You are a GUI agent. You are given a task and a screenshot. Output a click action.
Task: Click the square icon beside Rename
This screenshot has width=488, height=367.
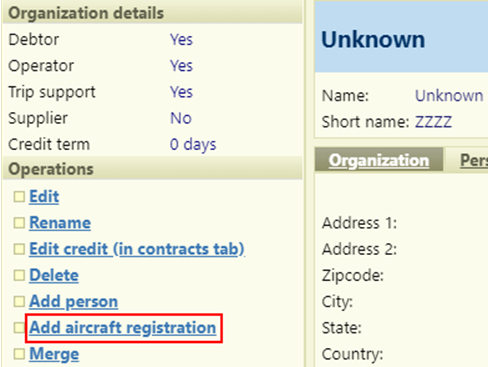point(19,223)
